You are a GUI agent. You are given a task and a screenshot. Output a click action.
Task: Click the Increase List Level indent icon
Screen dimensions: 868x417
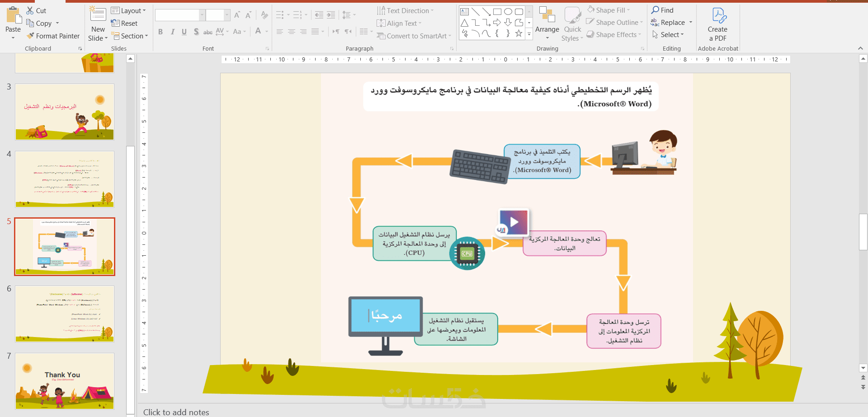[331, 15]
